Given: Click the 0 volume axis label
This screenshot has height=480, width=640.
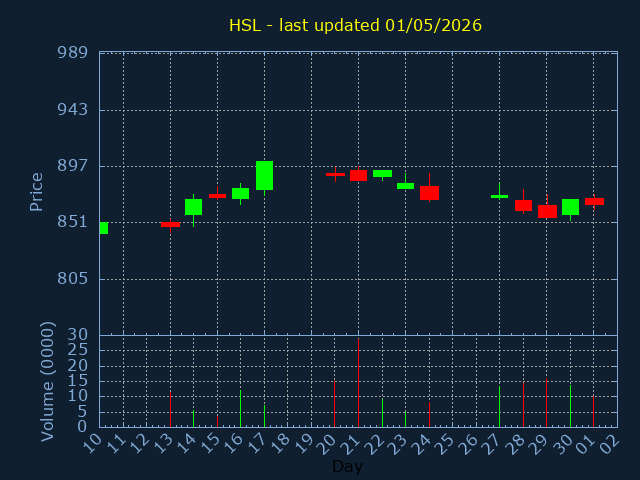Looking at the screenshot, I should (x=82, y=427).
